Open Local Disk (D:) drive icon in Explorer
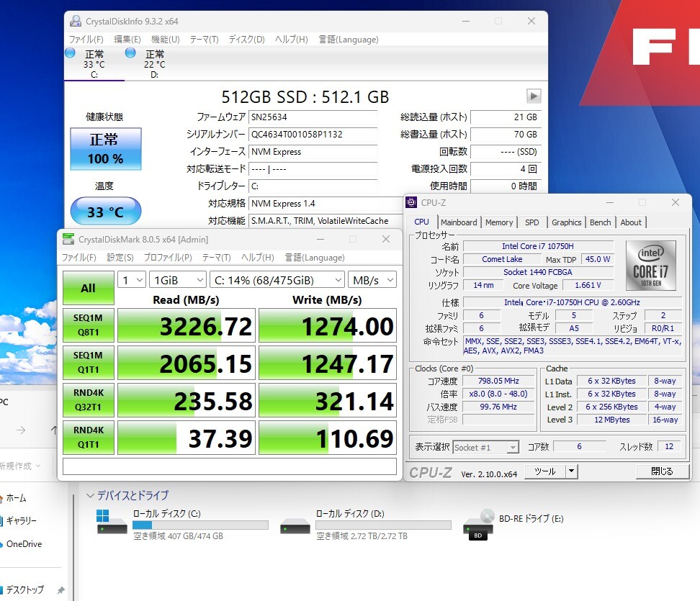 pyautogui.click(x=295, y=526)
